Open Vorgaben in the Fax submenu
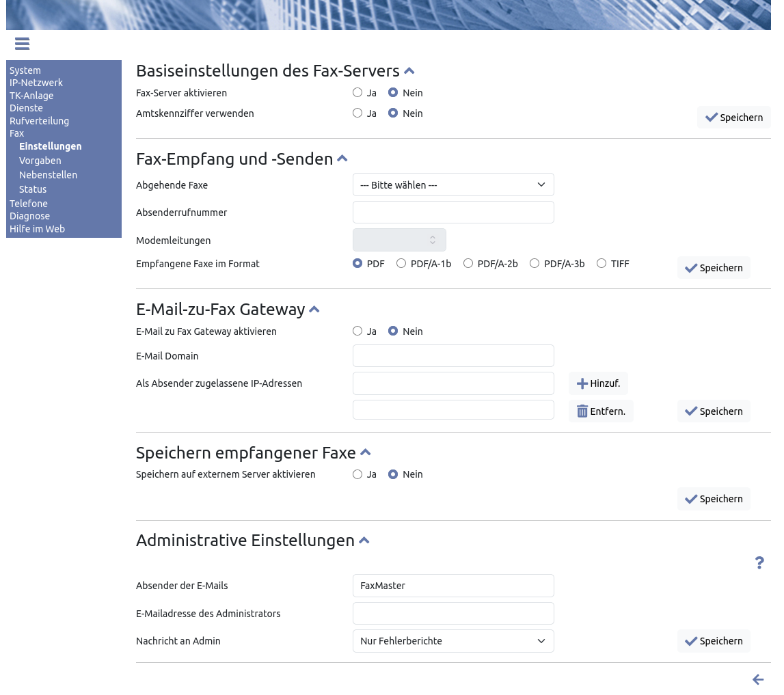Viewport: 784px width, 695px height. [x=40, y=161]
